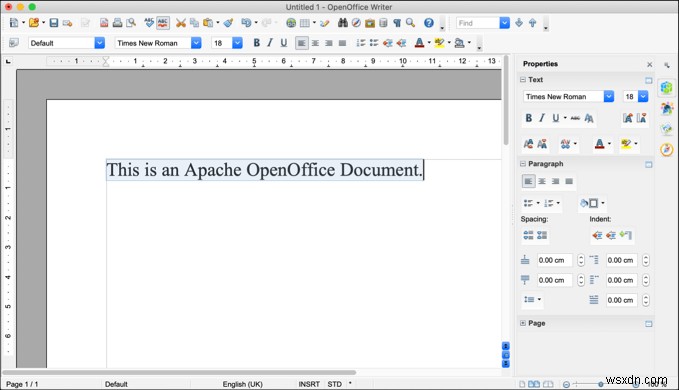The image size is (679, 390).
Task: Click the Copy icon
Action: (x=194, y=23)
